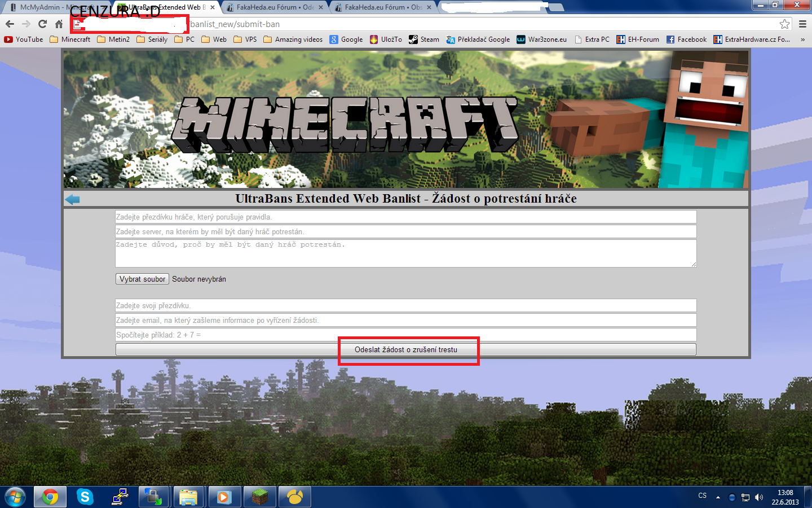Open the Minecraft grass block taskbar icon
812x508 pixels.
coord(259,497)
